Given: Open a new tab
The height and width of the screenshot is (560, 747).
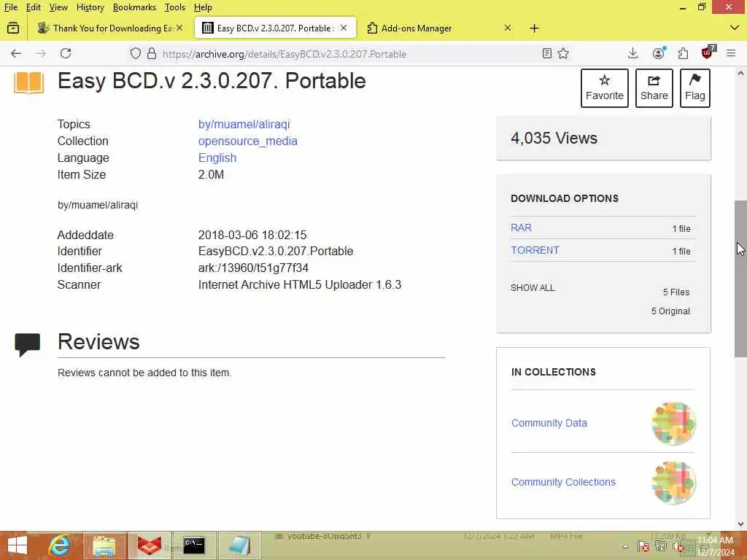Looking at the screenshot, I should point(534,28).
